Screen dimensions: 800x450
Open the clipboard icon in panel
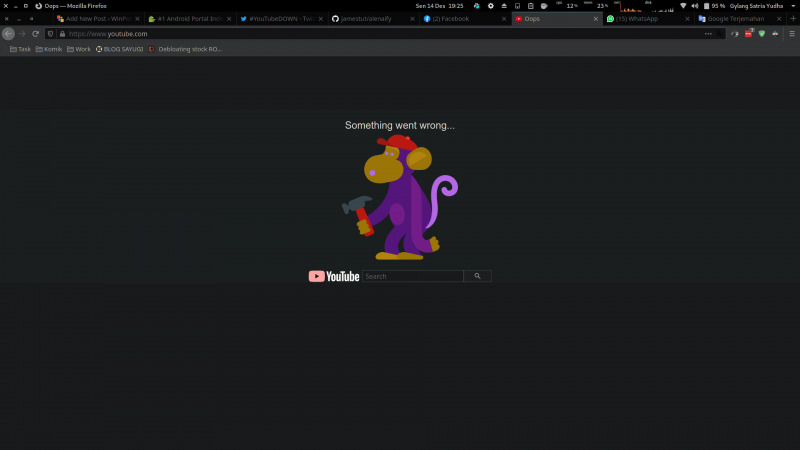click(x=531, y=6)
